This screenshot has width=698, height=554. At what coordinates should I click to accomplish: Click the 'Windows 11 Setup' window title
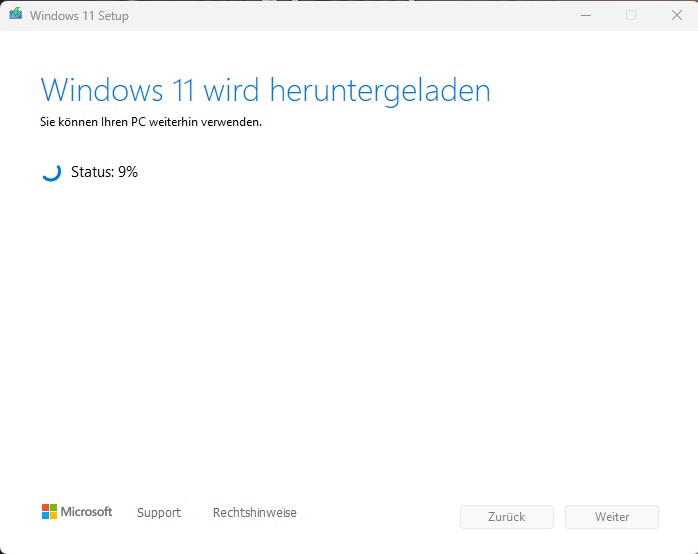(79, 16)
